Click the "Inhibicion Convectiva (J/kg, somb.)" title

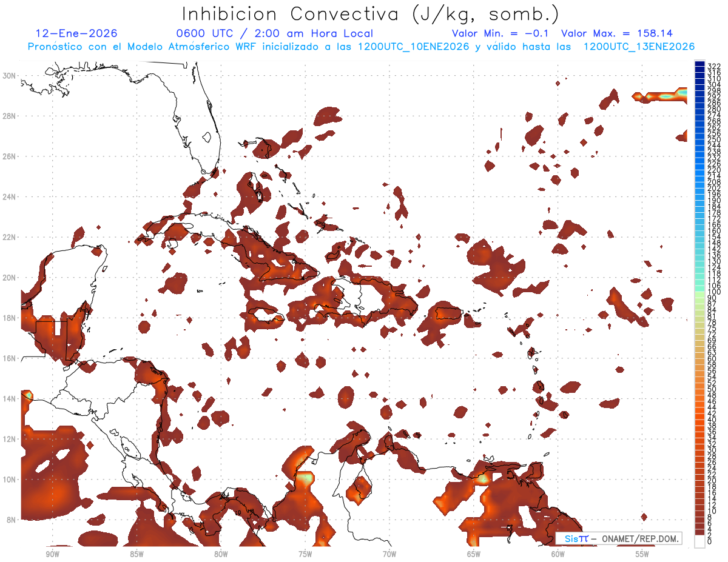point(370,14)
